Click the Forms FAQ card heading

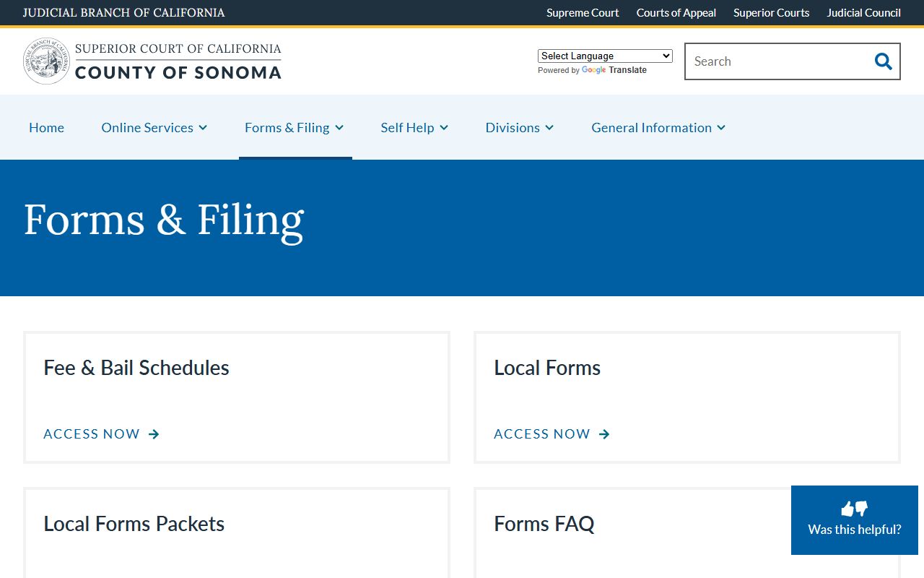[544, 524]
